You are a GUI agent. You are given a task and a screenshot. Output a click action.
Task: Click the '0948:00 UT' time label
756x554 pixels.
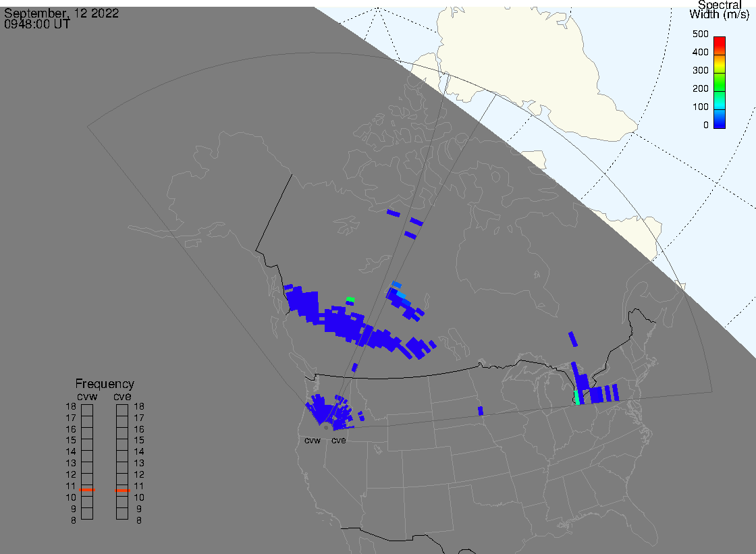pyautogui.click(x=37, y=24)
